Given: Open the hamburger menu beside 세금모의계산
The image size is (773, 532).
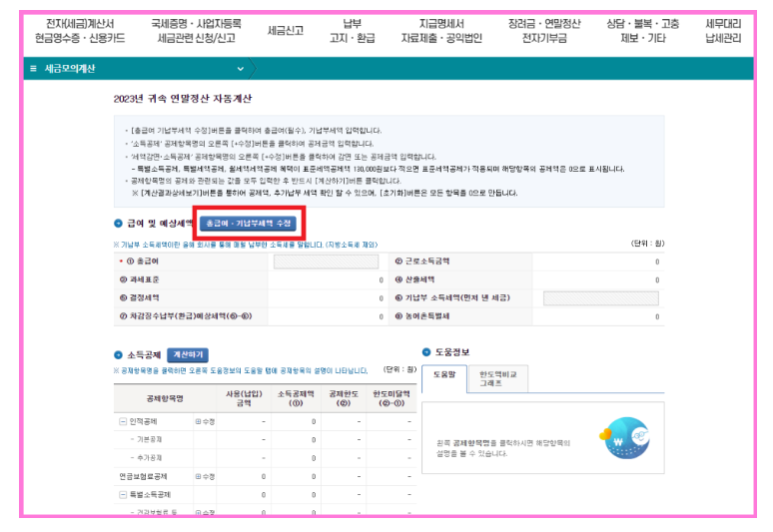Looking at the screenshot, I should [x=34, y=69].
